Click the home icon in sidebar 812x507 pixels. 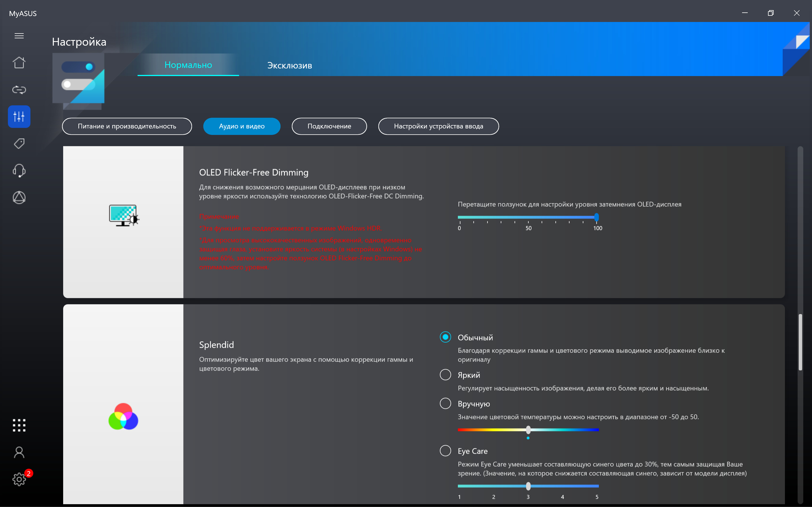[x=19, y=63]
